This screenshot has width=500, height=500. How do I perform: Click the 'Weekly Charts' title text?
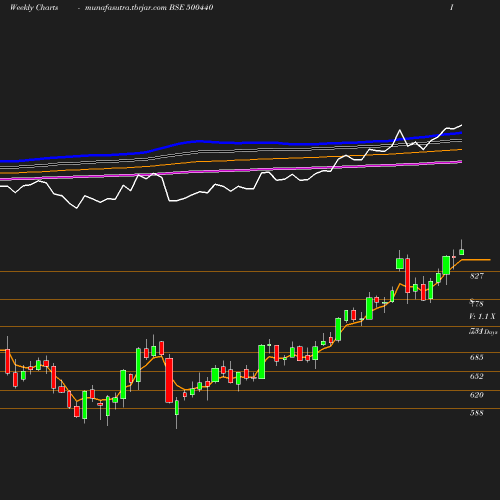tap(34, 7)
